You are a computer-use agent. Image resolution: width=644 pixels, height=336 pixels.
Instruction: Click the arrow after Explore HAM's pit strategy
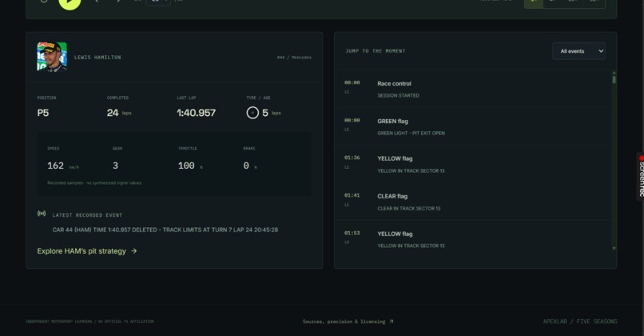(134, 251)
